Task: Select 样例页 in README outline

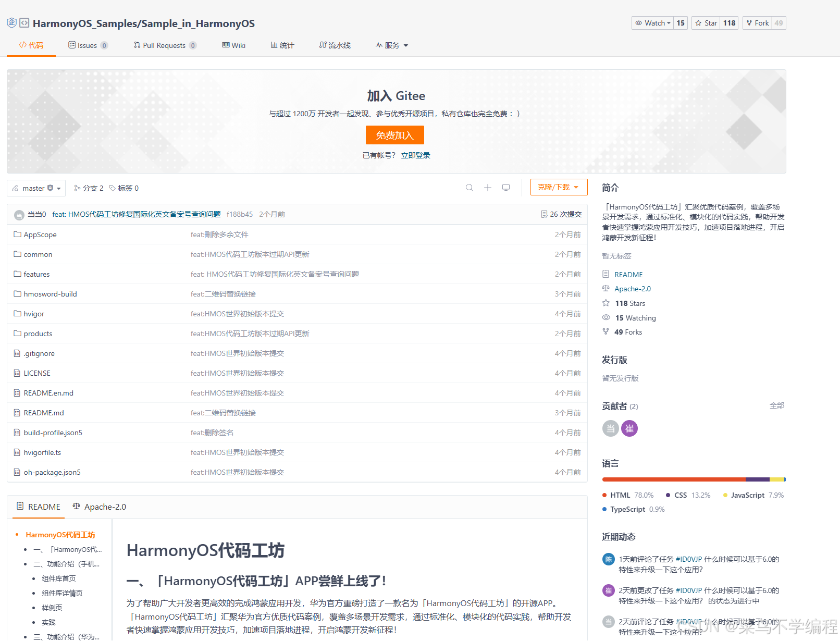Action: 52,608
